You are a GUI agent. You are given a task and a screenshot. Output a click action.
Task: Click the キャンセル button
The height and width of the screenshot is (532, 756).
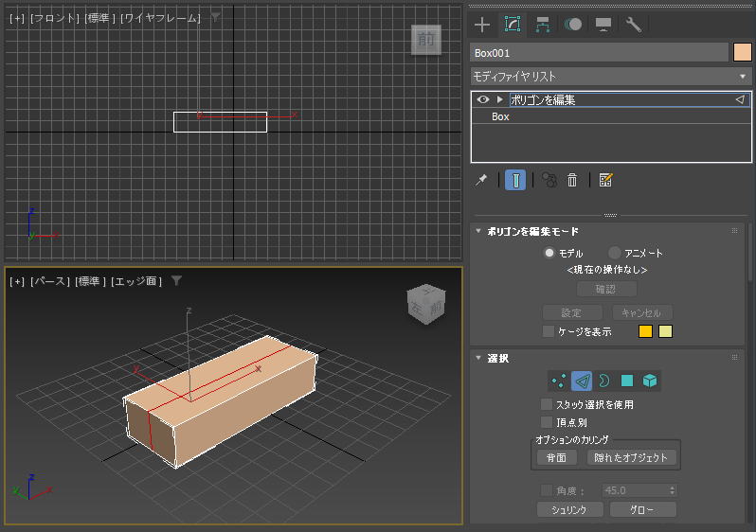tap(641, 312)
